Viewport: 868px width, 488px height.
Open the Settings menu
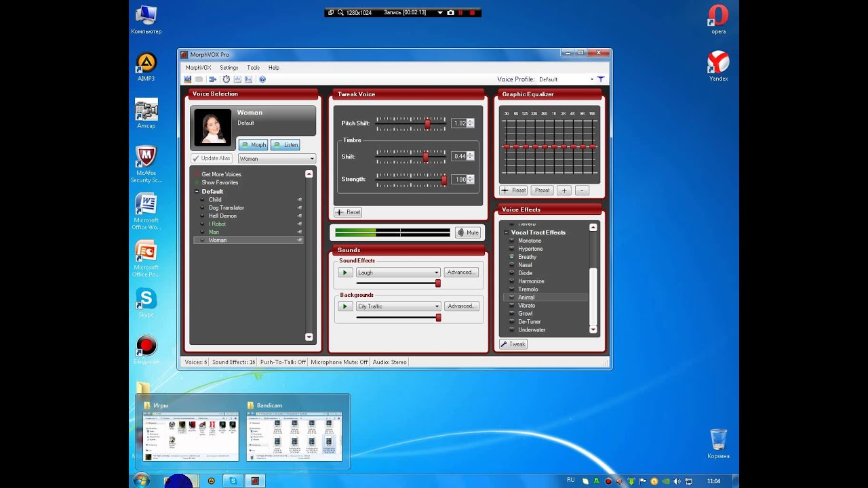click(229, 68)
